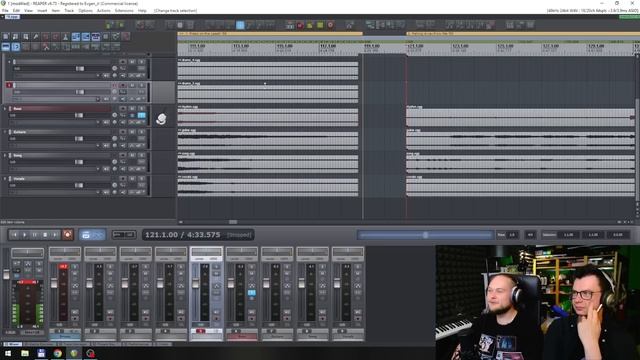
Task: Click the Bass track icon image
Action: (x=162, y=118)
